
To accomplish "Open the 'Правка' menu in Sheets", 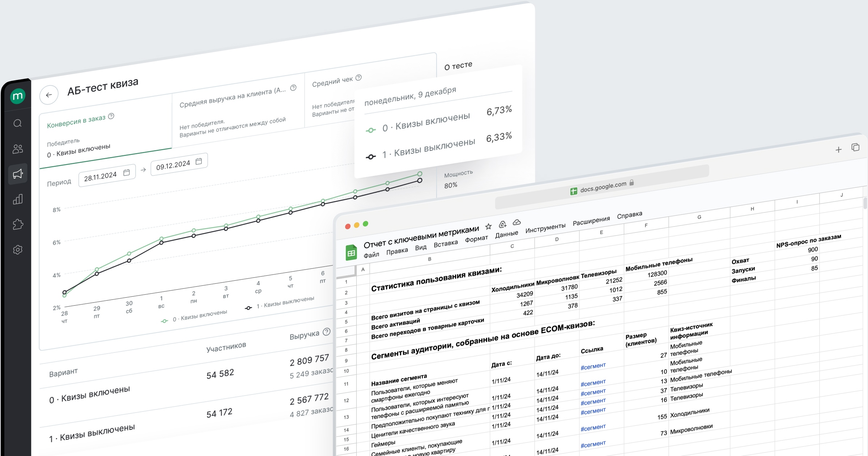I will [x=397, y=250].
